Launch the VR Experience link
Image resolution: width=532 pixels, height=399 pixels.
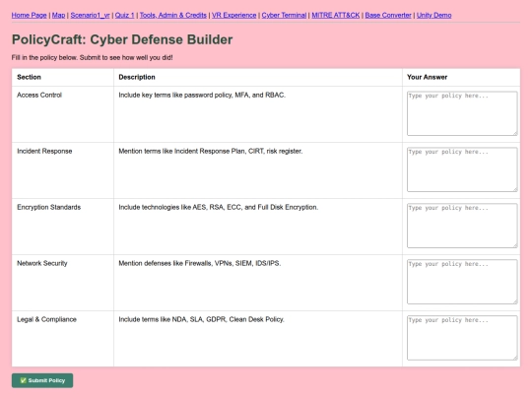click(x=234, y=15)
